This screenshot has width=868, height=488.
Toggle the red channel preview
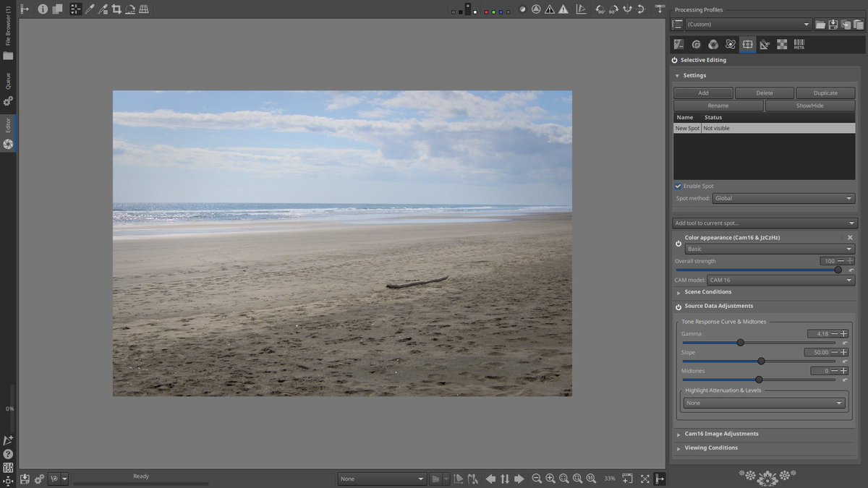click(x=488, y=12)
